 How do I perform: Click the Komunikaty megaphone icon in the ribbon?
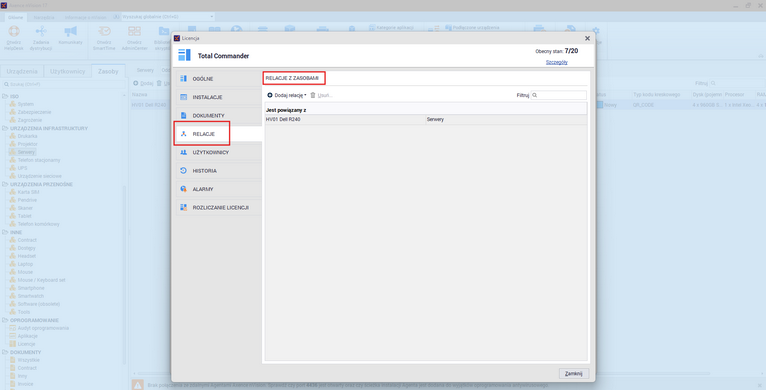[70, 31]
